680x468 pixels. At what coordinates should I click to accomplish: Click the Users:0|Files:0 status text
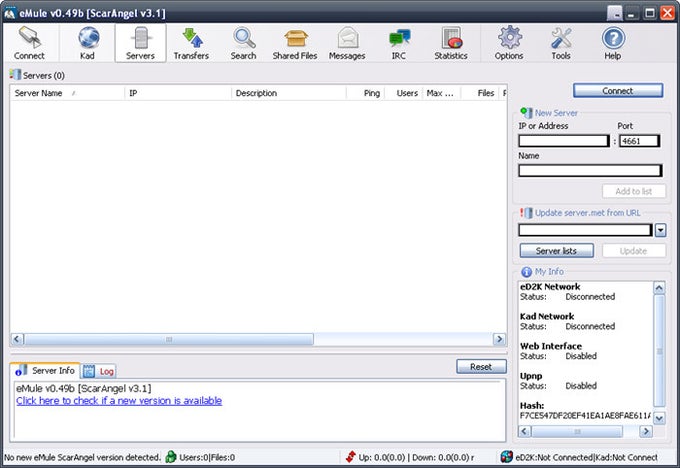[207, 457]
